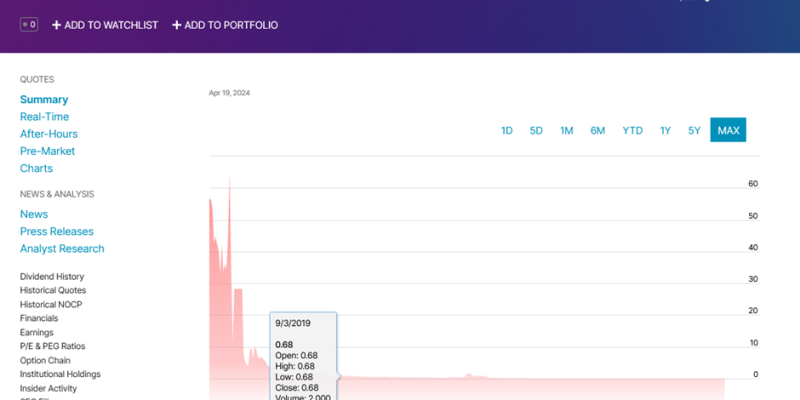Switch to YTD chart view

pyautogui.click(x=632, y=130)
